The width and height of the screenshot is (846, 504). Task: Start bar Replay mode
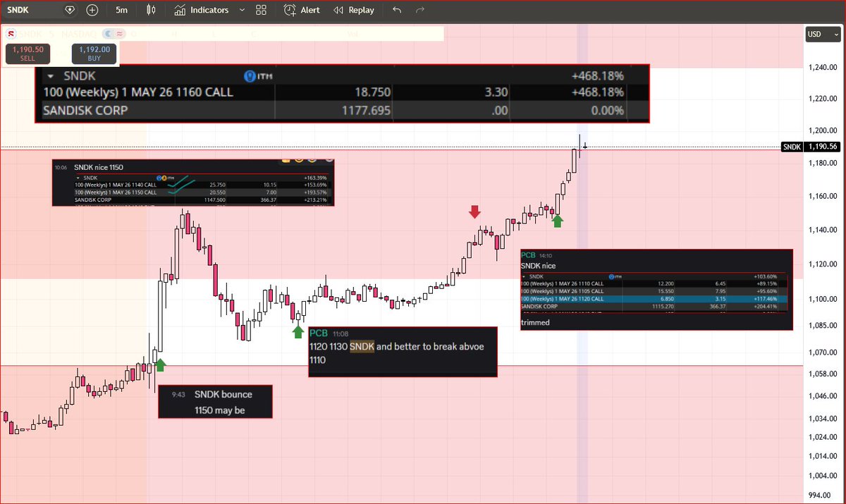point(354,10)
